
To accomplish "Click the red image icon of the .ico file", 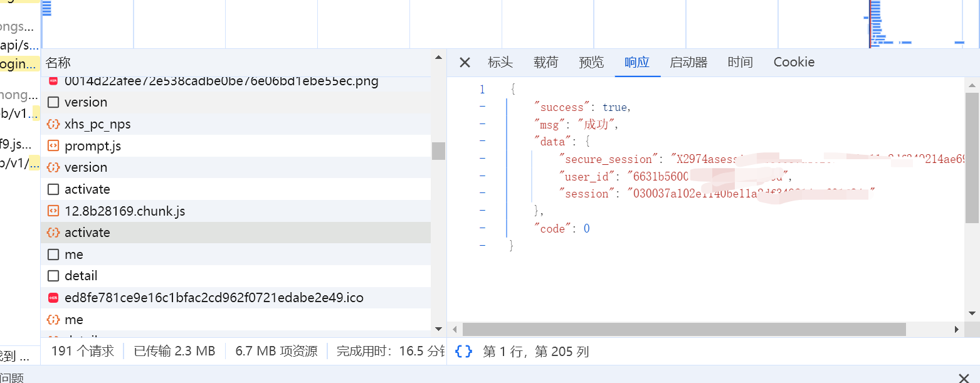I will click(53, 298).
